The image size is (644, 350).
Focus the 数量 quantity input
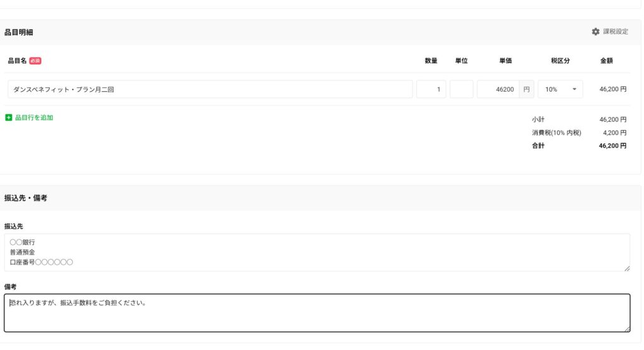(x=431, y=89)
